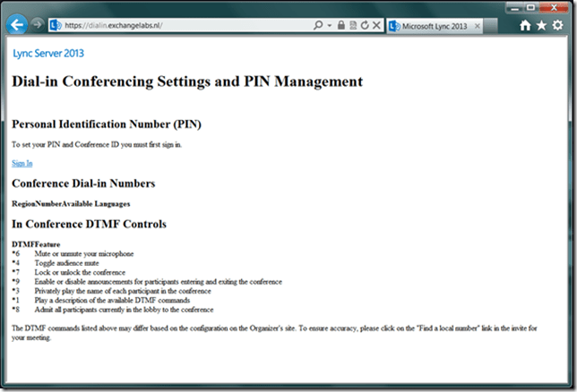This screenshot has width=577, height=392.
Task: Show the security lock certificate info
Action: 341,25
